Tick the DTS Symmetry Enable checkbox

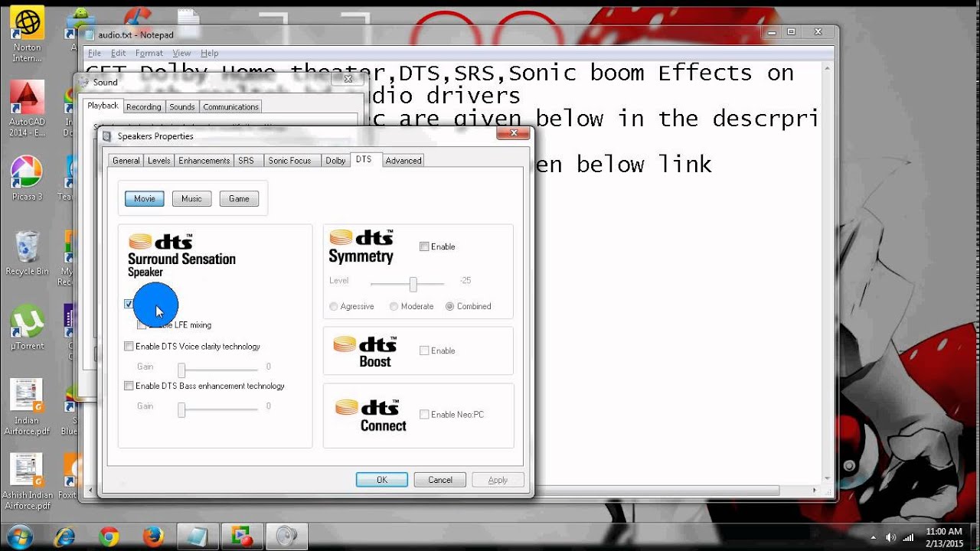click(x=424, y=246)
